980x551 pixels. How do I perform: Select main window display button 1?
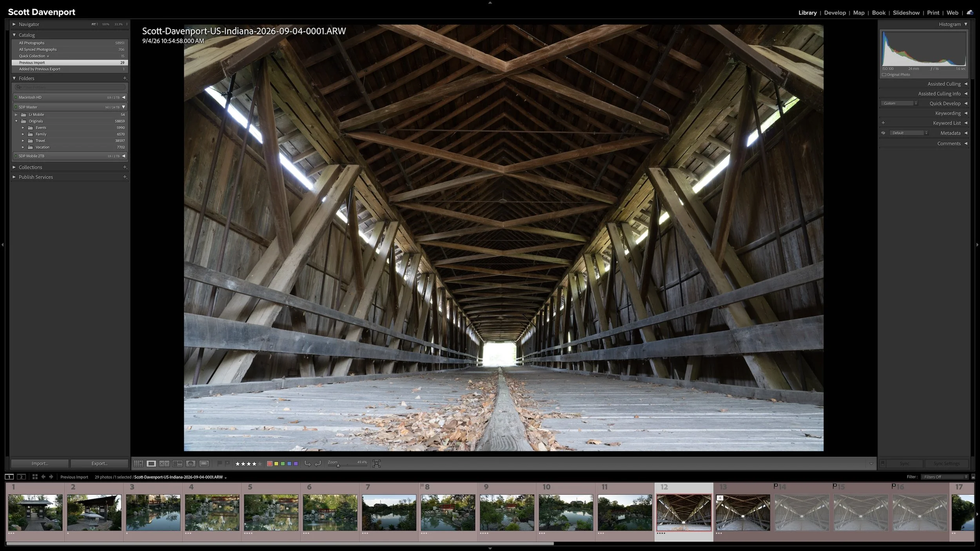[x=9, y=477]
